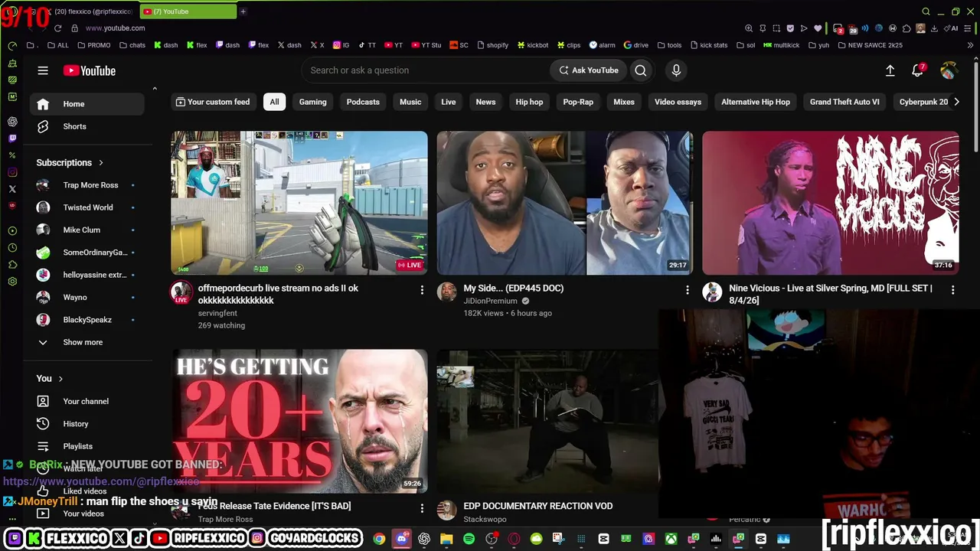
Task: Open the EDP DOCUMENTARY REACTION VOD title
Action: point(538,506)
